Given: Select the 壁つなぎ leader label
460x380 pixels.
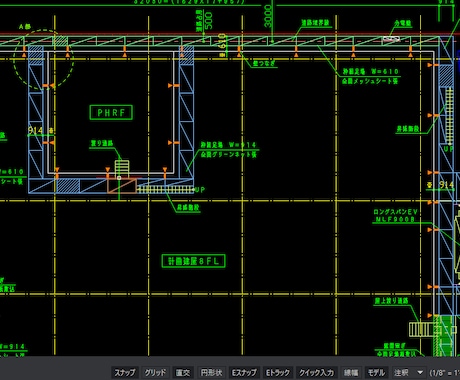Looking at the screenshot, I should 265,63.
